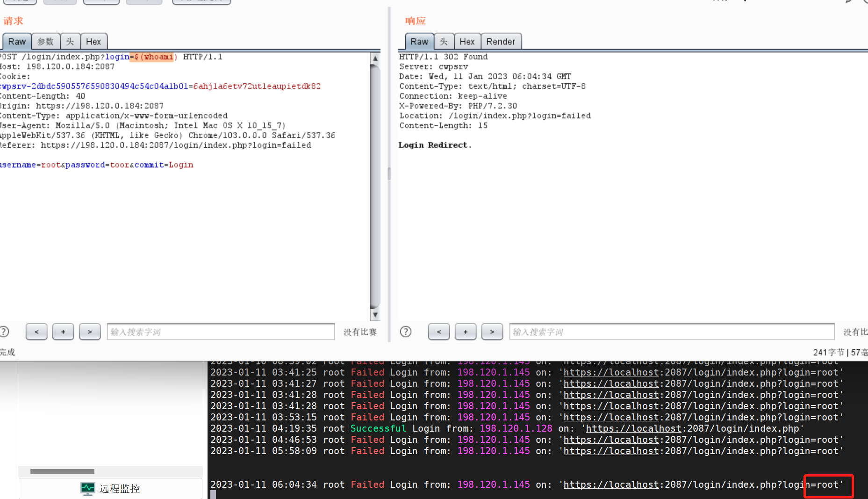
Task: Click the localhost link in 06:04:34 log line
Action: (x=611, y=485)
